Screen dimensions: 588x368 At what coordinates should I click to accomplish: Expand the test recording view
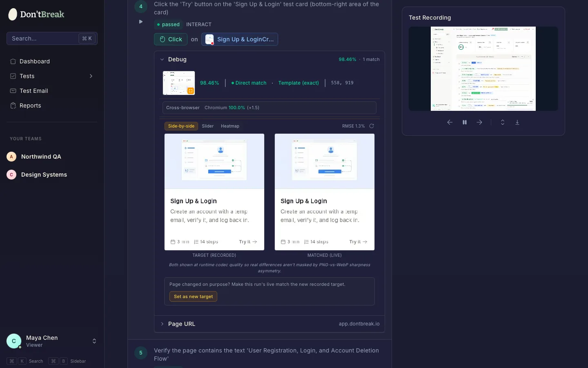click(503, 122)
